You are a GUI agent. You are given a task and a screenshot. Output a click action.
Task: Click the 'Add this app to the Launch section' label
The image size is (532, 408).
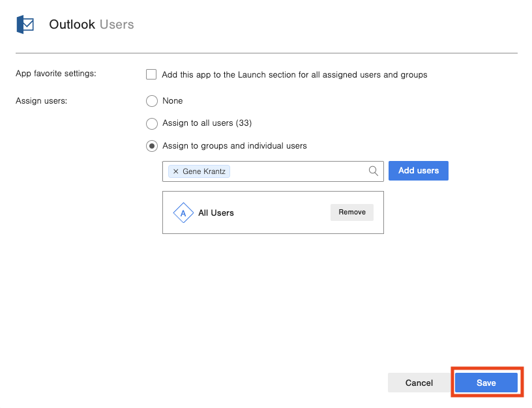click(x=294, y=75)
